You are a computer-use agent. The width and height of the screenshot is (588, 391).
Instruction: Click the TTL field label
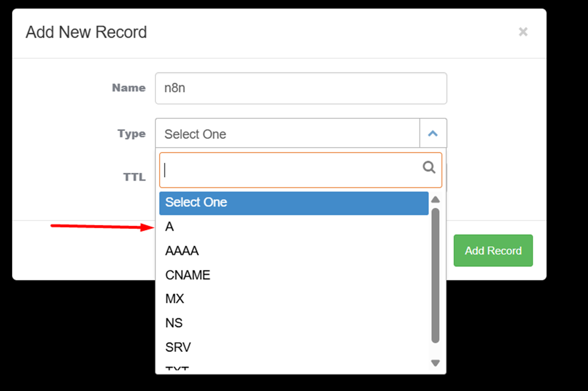click(x=134, y=177)
